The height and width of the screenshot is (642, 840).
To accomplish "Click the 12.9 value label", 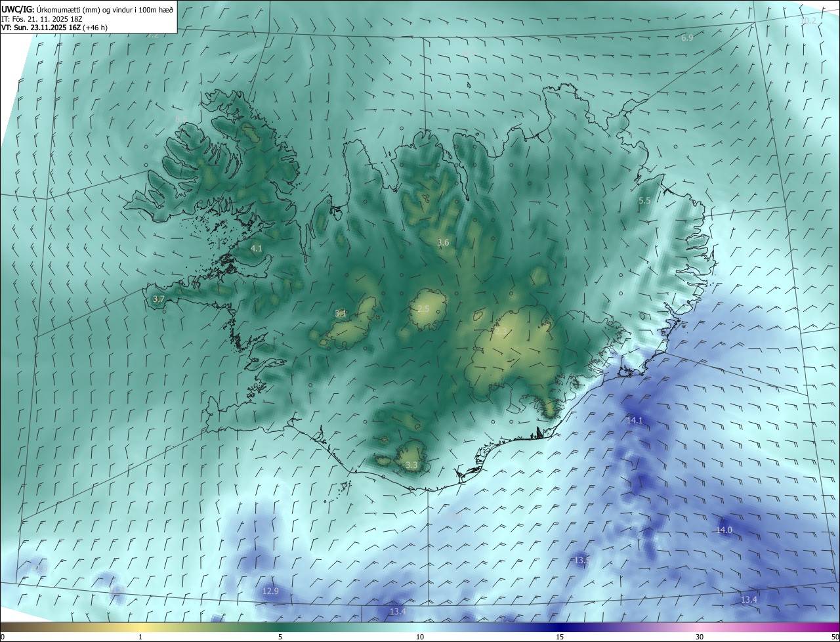I will tap(270, 591).
